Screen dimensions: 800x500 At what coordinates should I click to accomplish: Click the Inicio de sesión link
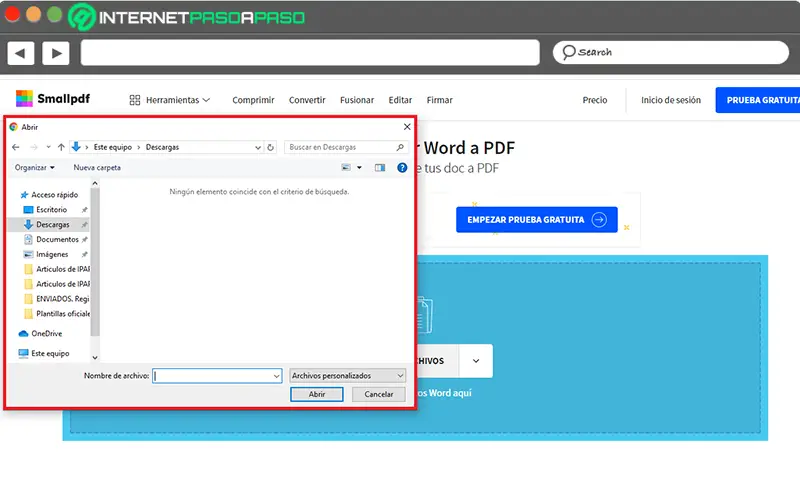point(671,100)
